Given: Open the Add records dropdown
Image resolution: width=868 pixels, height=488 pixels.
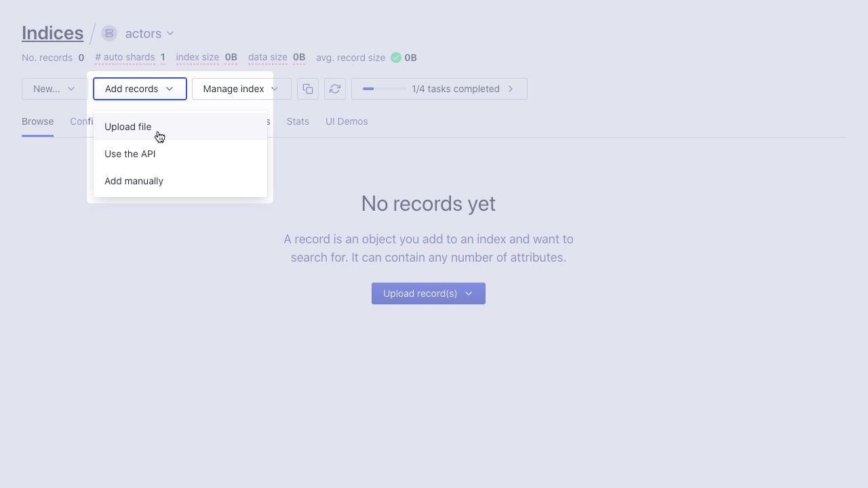Looking at the screenshot, I should click(139, 89).
